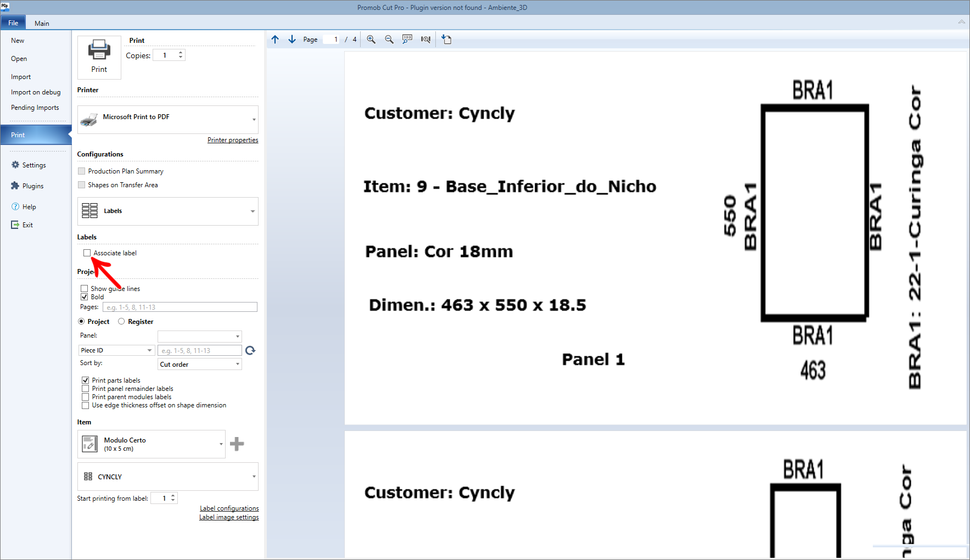
Task: Decrease the number of copies
Action: click(181, 57)
